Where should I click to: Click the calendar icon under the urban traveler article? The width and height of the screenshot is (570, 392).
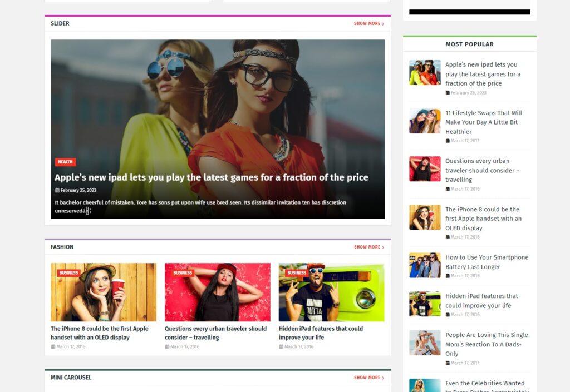[x=167, y=345]
